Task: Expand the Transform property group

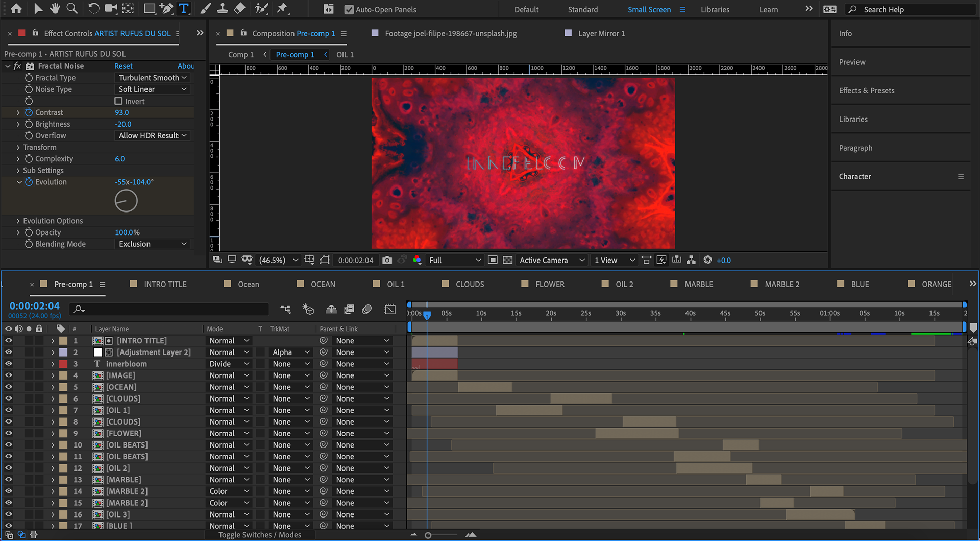Action: click(18, 147)
